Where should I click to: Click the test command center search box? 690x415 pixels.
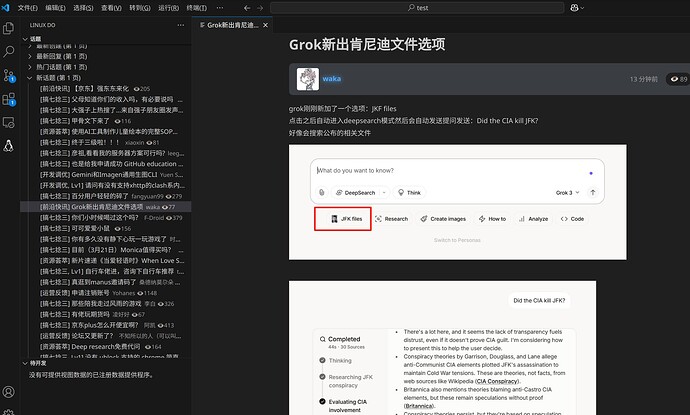coord(417,8)
